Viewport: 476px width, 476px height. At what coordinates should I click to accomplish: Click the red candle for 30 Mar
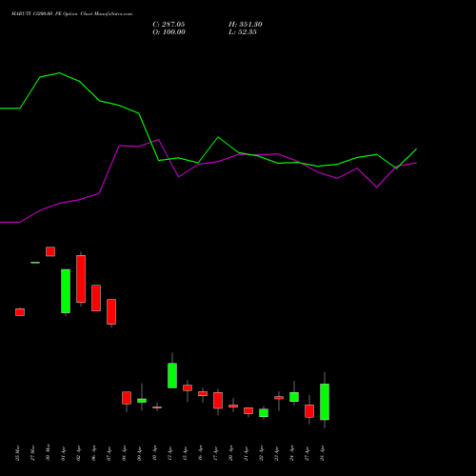(x=50, y=251)
